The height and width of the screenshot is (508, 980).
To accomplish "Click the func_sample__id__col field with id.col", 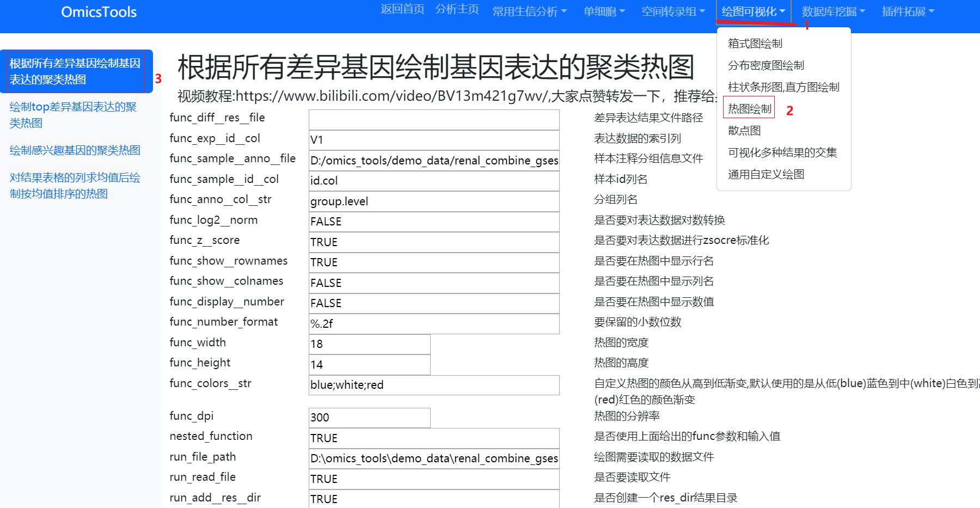I will pyautogui.click(x=434, y=181).
